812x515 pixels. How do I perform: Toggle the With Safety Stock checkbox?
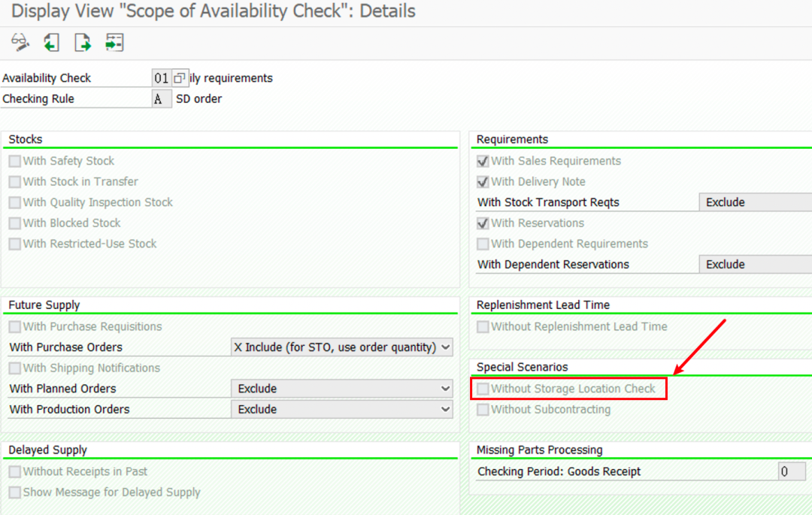pyautogui.click(x=15, y=161)
